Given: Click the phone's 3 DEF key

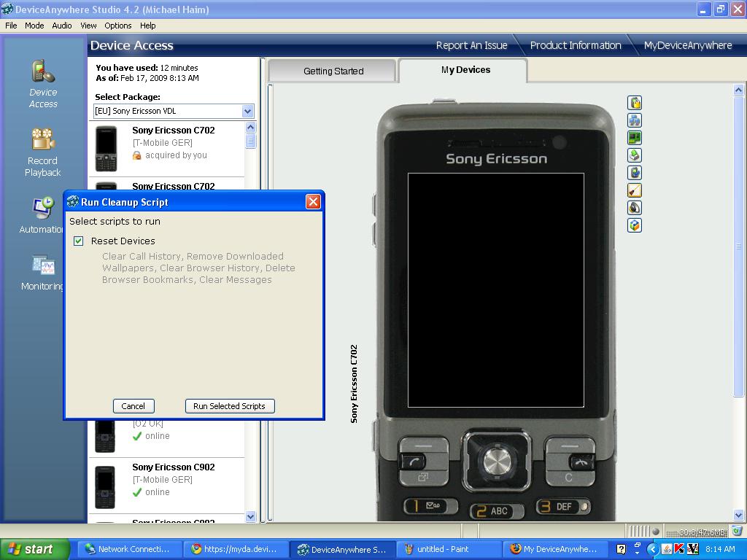Looking at the screenshot, I should [x=562, y=506].
